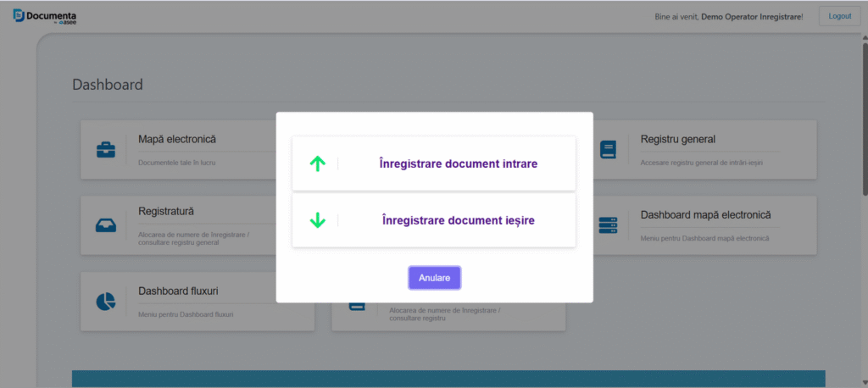Select Înregistrare document intrare option
This screenshot has height=388, width=868.
tap(459, 164)
